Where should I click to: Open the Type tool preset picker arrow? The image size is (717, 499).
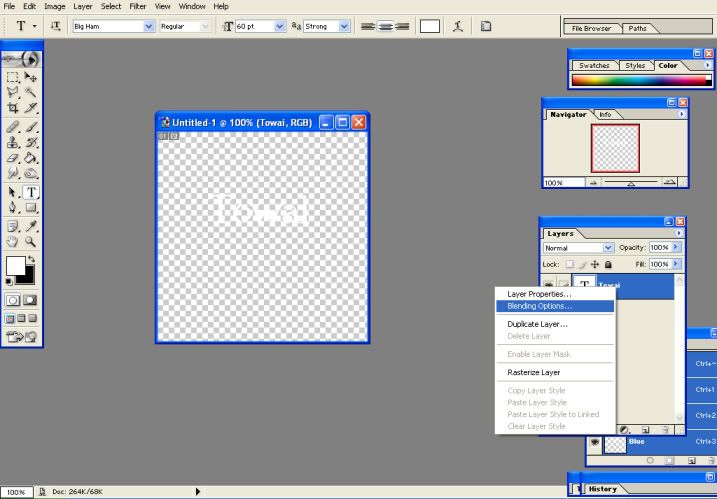tap(35, 27)
